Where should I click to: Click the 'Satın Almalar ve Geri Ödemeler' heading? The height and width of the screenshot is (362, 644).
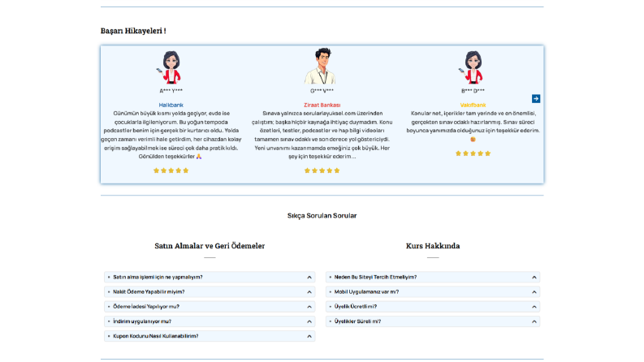tap(210, 246)
